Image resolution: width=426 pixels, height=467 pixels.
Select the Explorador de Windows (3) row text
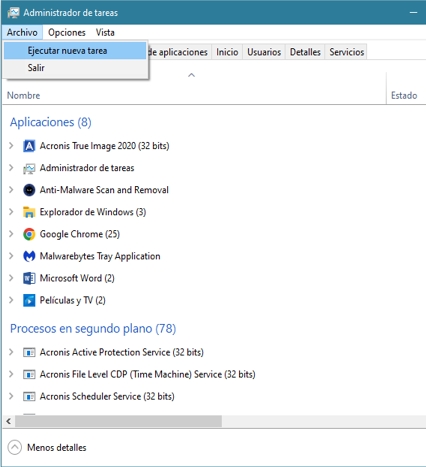pyautogui.click(x=93, y=212)
